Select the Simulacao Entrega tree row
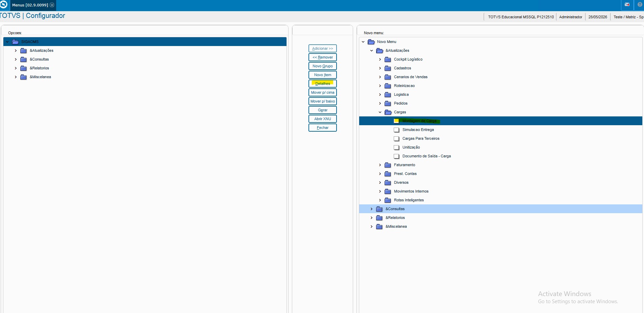This screenshot has height=313, width=644. point(501,130)
